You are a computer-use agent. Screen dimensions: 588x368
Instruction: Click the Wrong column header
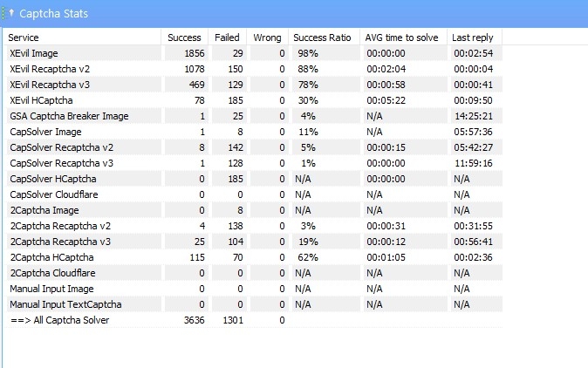pyautogui.click(x=267, y=37)
